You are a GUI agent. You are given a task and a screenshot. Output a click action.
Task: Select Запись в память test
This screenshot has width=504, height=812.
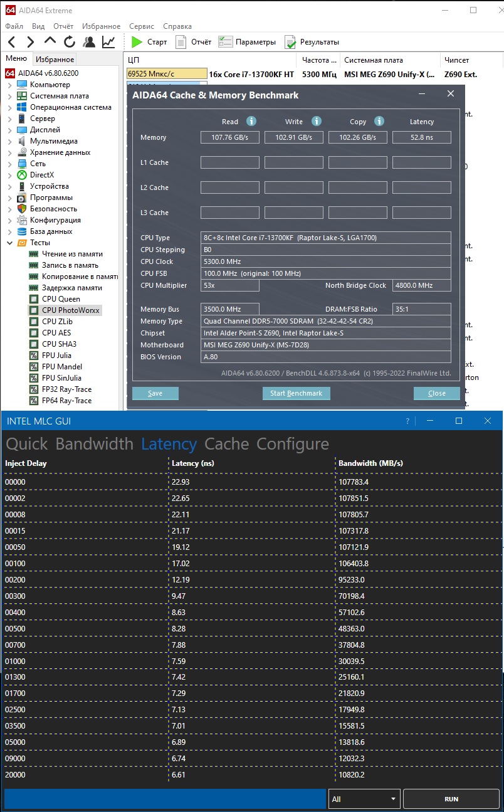click(x=70, y=265)
